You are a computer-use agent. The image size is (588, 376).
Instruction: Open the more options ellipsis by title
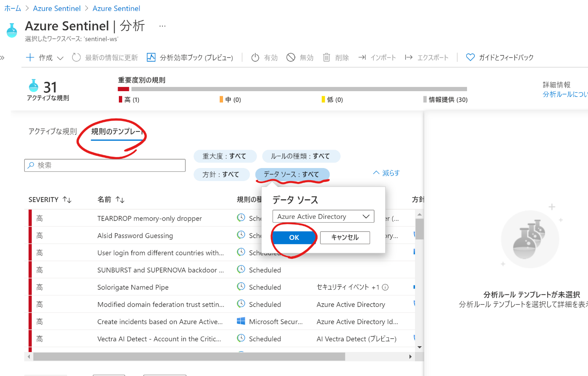(x=163, y=26)
